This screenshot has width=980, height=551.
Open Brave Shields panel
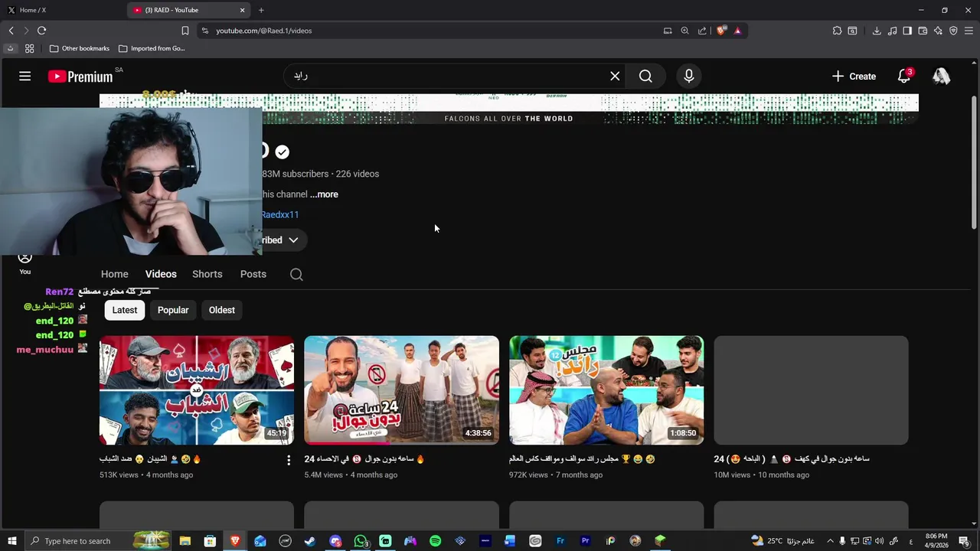pos(720,31)
